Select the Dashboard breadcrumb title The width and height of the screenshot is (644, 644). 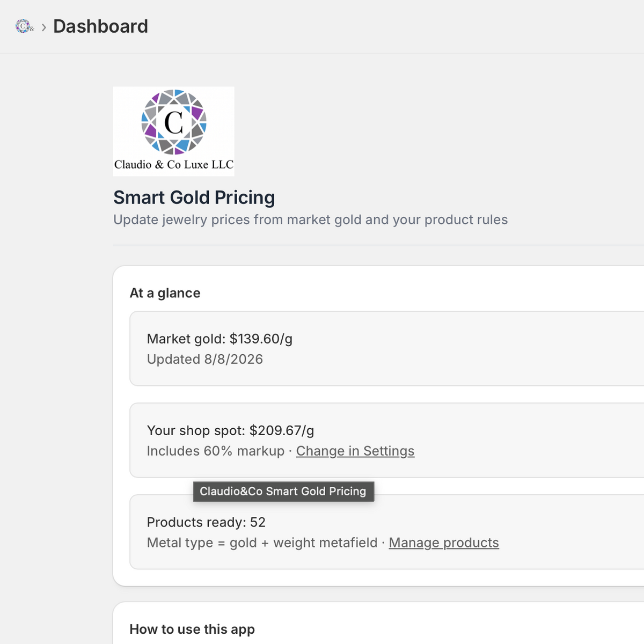pos(100,26)
